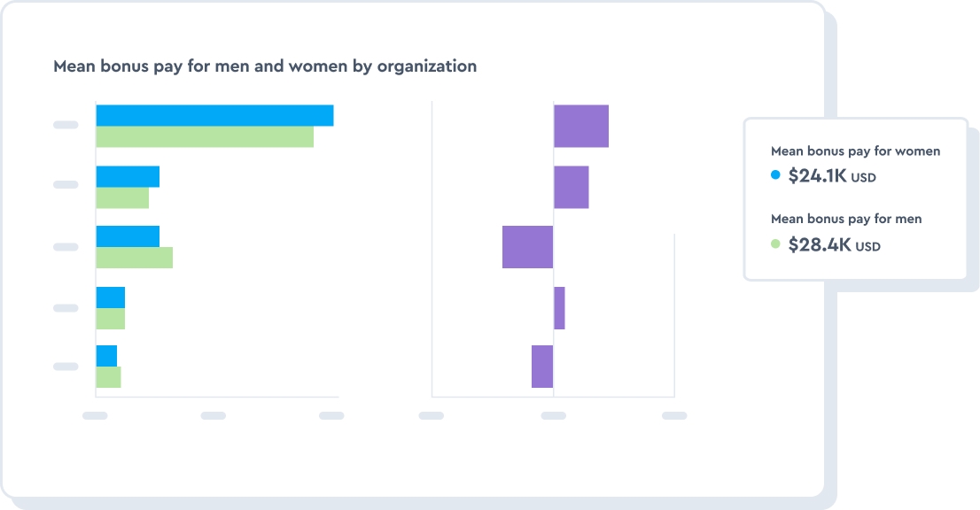This screenshot has width=980, height=510.
Task: Select the blue bar in the fourth row
Action: [x=111, y=297]
